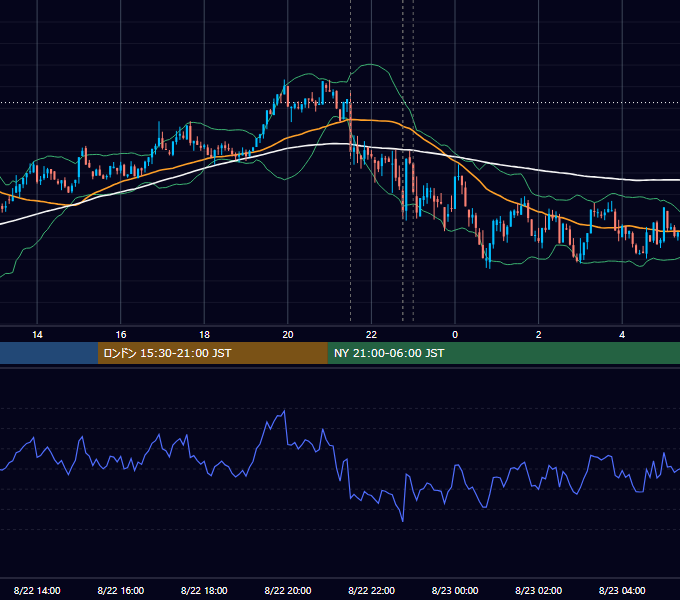Click the 8/22 20:00 date label
The image size is (680, 600).
288,590
